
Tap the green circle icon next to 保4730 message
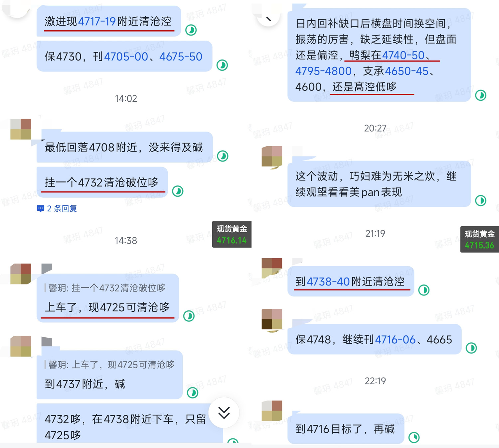pos(222,65)
